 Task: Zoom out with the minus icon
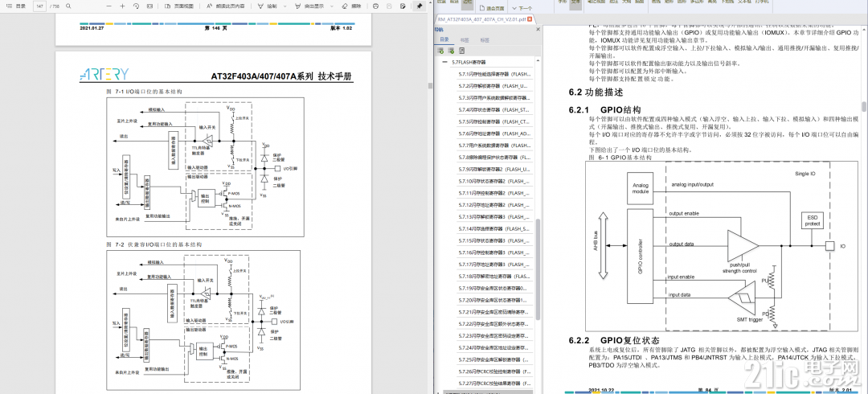tap(108, 6)
